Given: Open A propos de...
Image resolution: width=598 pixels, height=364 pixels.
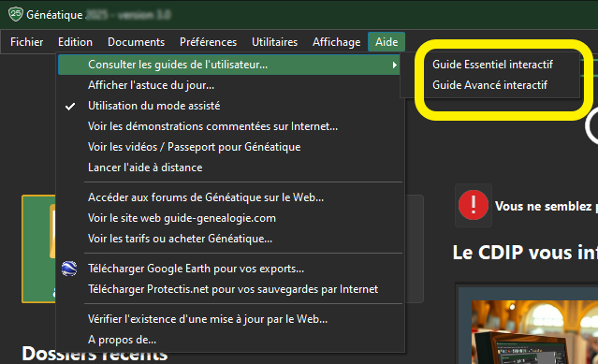Looking at the screenshot, I should tap(229, 340).
